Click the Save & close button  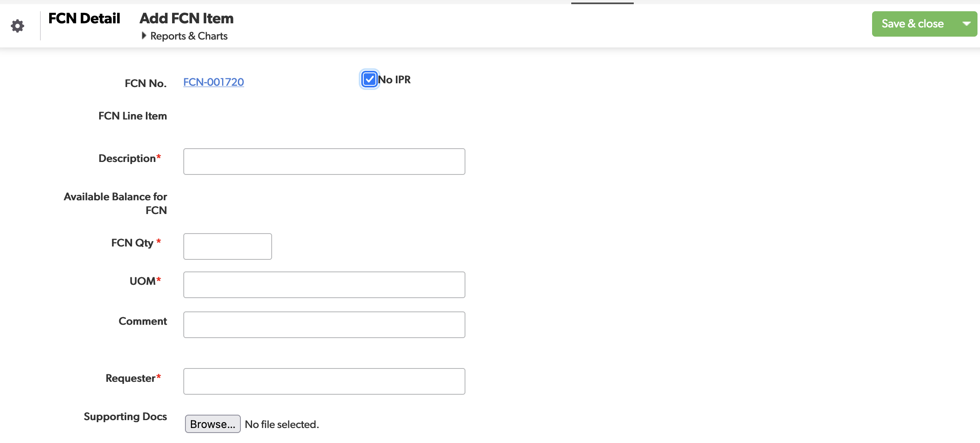[912, 24]
